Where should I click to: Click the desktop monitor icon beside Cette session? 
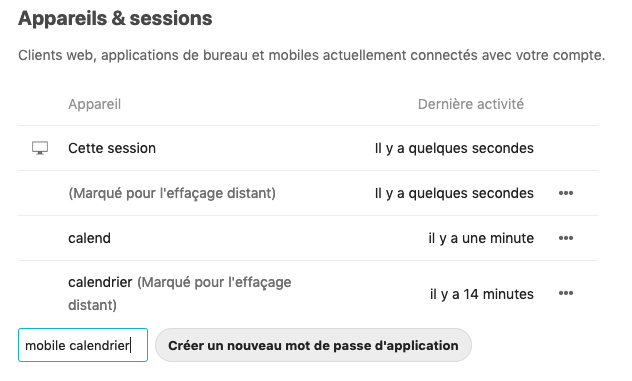(x=40, y=148)
